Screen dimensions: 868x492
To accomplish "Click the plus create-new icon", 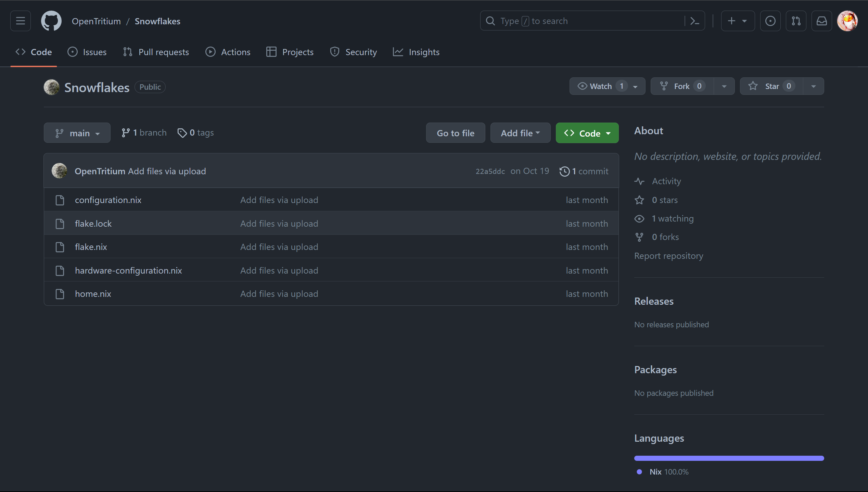I will 731,21.
